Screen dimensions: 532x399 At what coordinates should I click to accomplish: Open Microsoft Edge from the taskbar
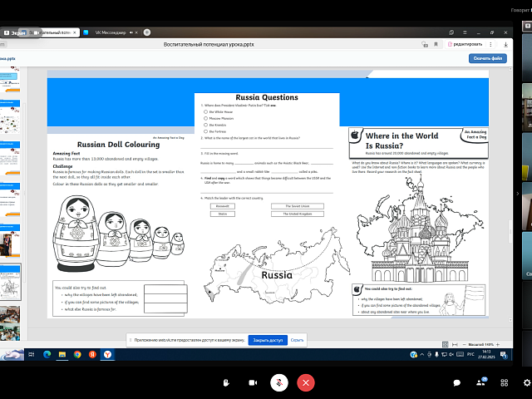[x=47, y=355]
